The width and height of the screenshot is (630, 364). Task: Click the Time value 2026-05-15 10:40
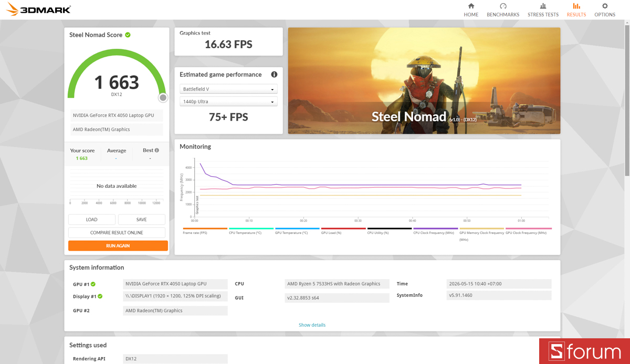click(499, 284)
